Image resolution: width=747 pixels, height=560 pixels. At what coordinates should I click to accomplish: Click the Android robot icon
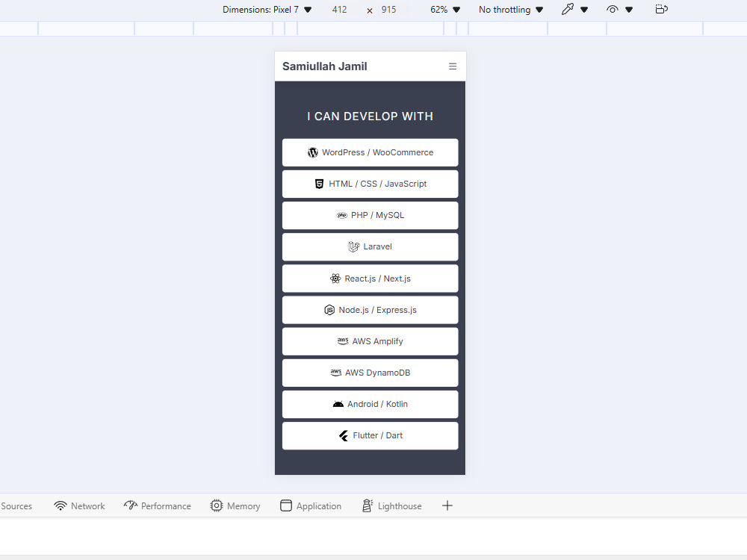coord(338,404)
